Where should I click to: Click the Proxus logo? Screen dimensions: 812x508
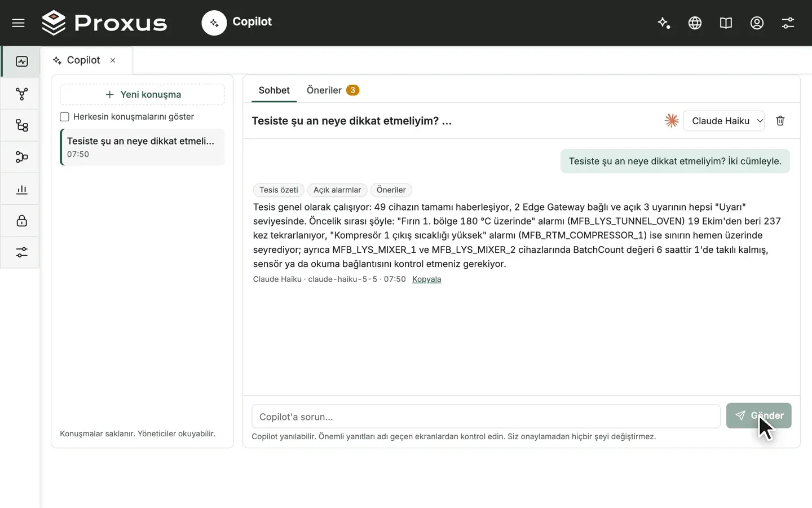(104, 23)
